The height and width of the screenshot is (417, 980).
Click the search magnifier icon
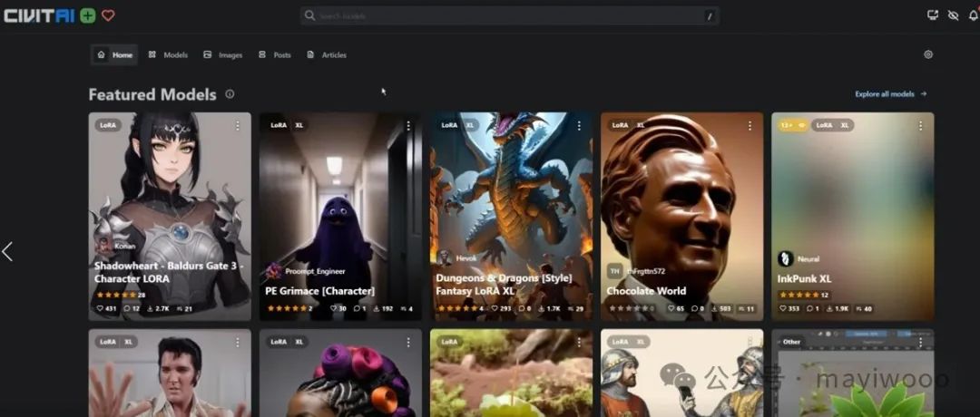tap(309, 15)
